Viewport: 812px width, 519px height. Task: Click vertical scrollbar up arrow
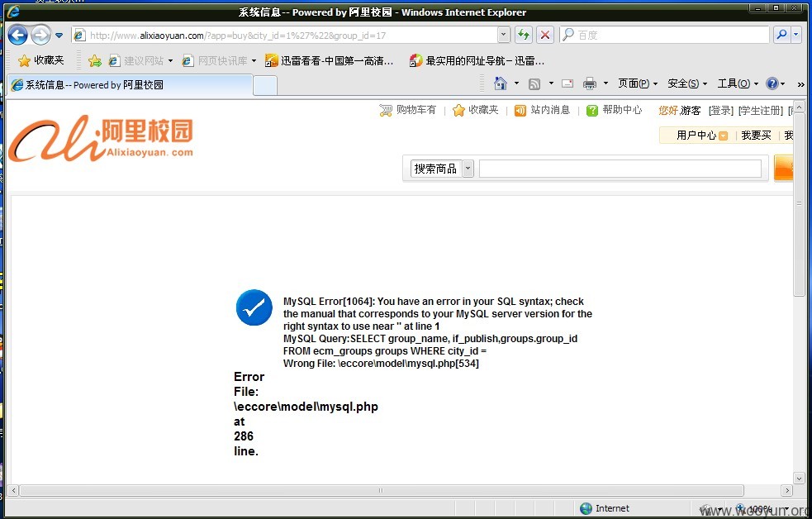(x=799, y=107)
